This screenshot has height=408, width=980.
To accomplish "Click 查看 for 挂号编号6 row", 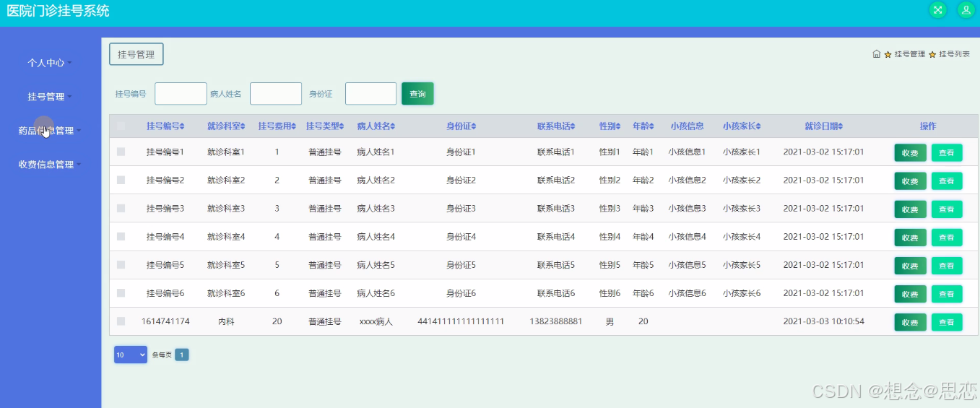I will (947, 294).
